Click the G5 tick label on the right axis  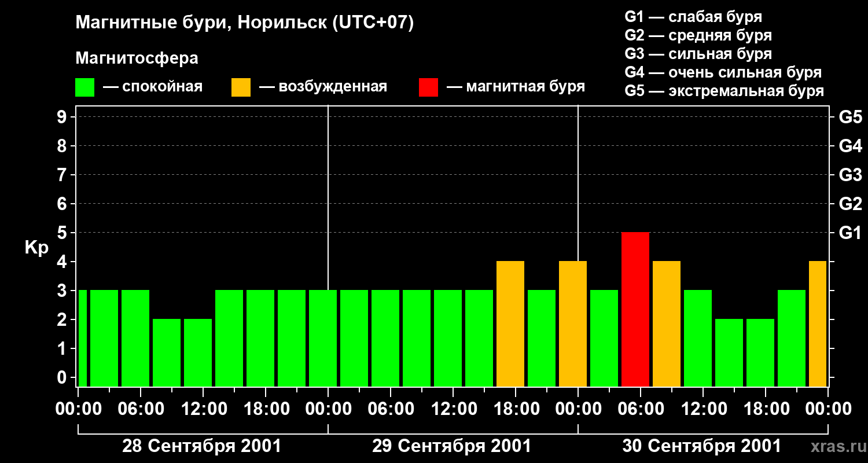point(850,117)
